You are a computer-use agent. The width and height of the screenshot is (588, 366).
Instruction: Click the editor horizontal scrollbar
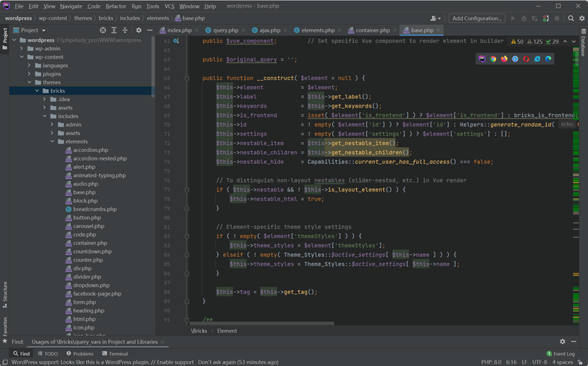click(261, 323)
